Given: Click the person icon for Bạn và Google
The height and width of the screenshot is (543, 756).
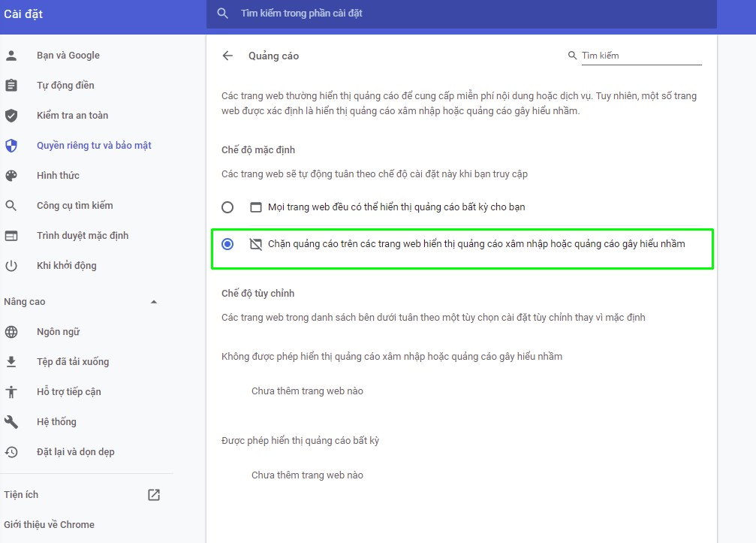Looking at the screenshot, I should (x=11, y=56).
